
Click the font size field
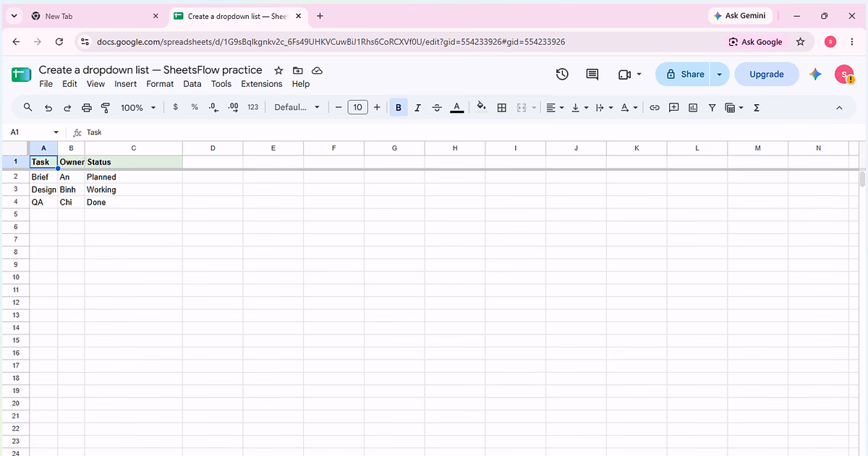point(357,107)
